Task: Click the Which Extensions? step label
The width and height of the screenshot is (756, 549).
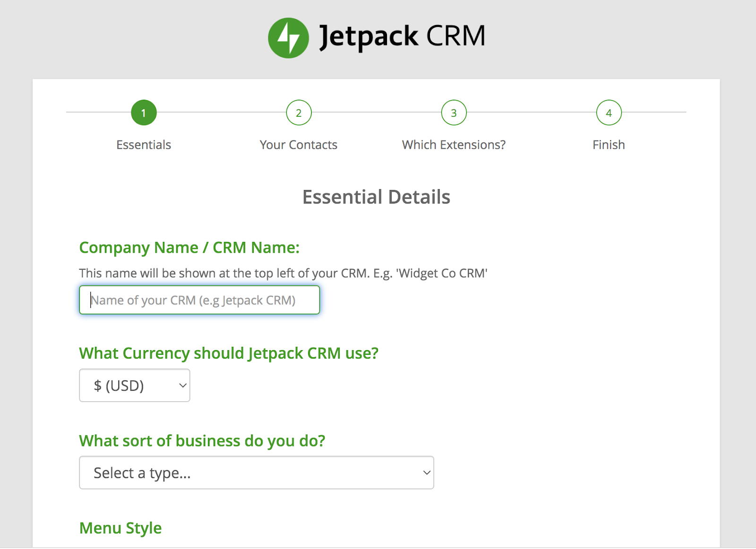Action: [454, 145]
